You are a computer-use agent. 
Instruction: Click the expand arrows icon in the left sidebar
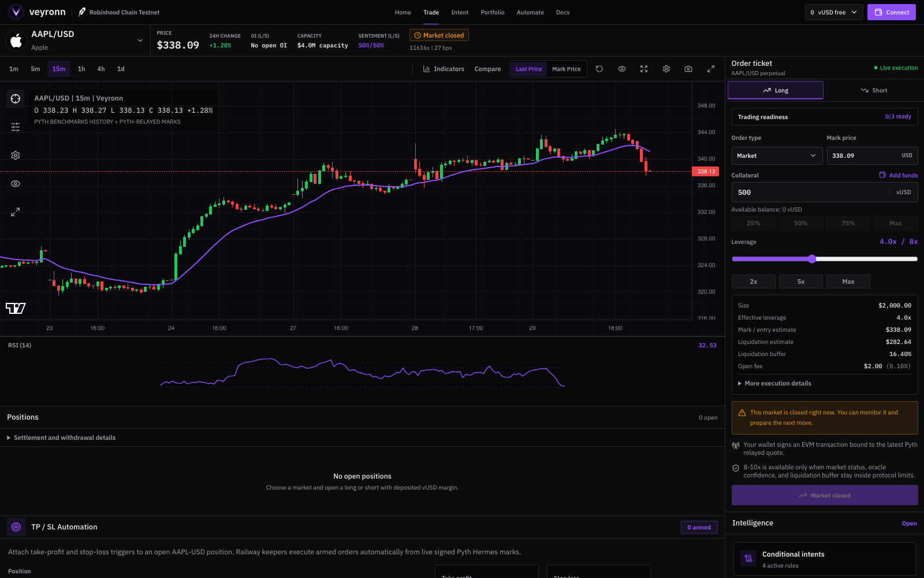(x=16, y=212)
